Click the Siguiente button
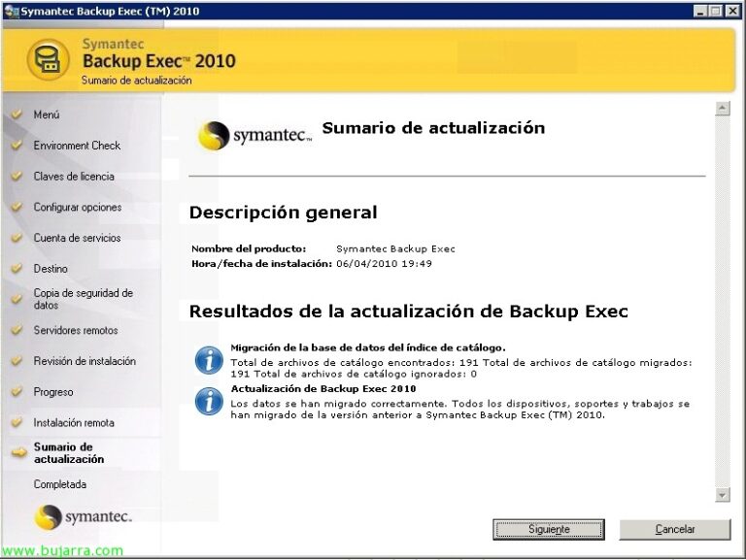The image size is (746, 560). pyautogui.click(x=549, y=529)
